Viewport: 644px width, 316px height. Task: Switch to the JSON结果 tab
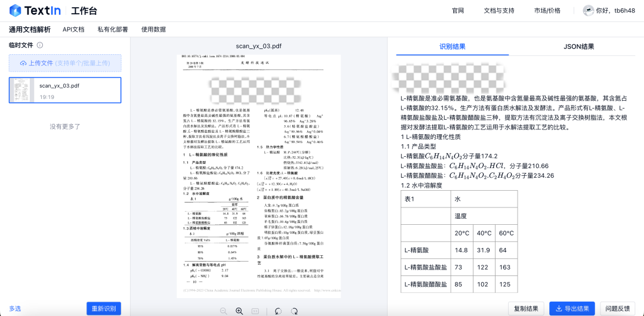pyautogui.click(x=578, y=47)
